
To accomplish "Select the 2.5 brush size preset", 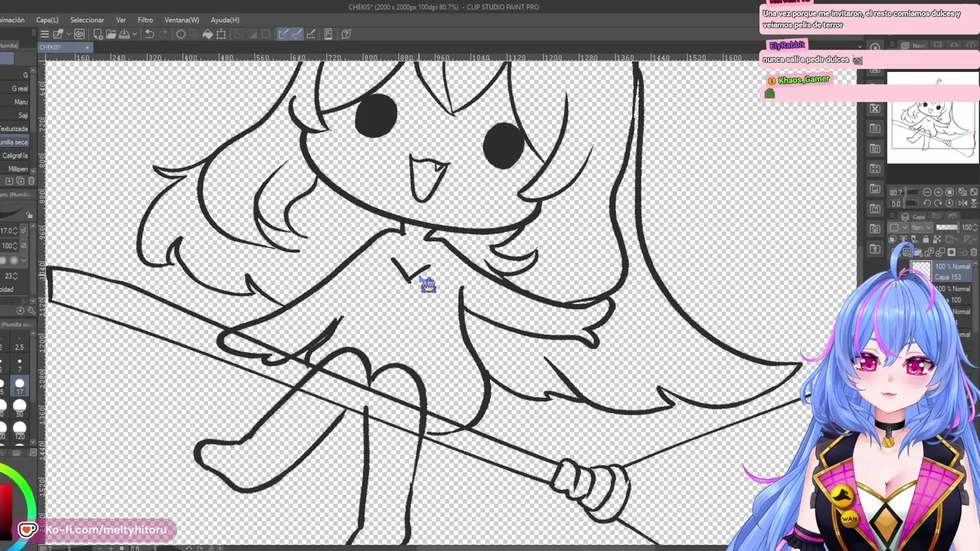I will click(x=20, y=343).
